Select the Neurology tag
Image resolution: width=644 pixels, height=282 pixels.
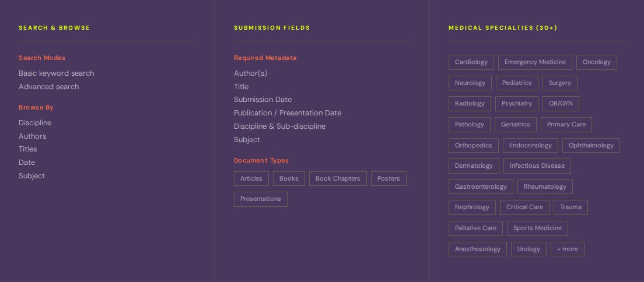470,83
